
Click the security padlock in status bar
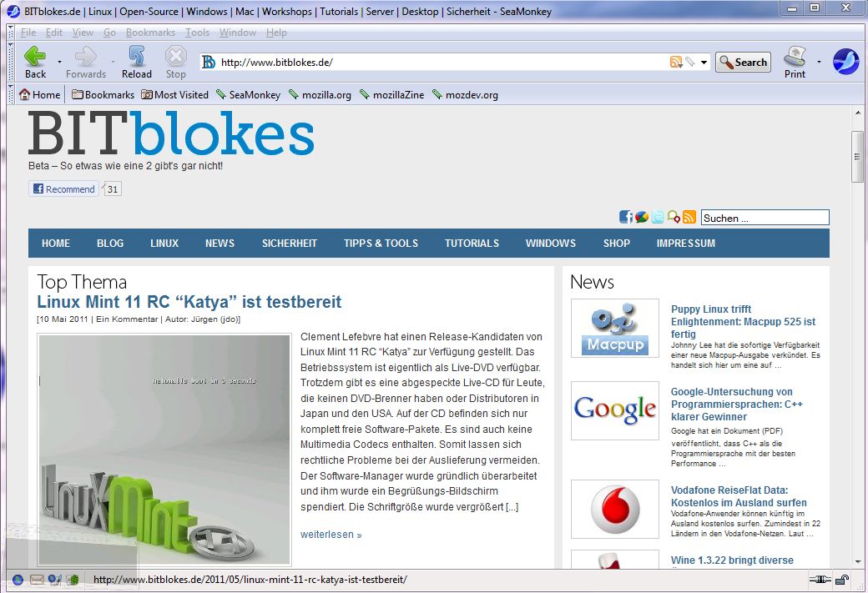842,580
